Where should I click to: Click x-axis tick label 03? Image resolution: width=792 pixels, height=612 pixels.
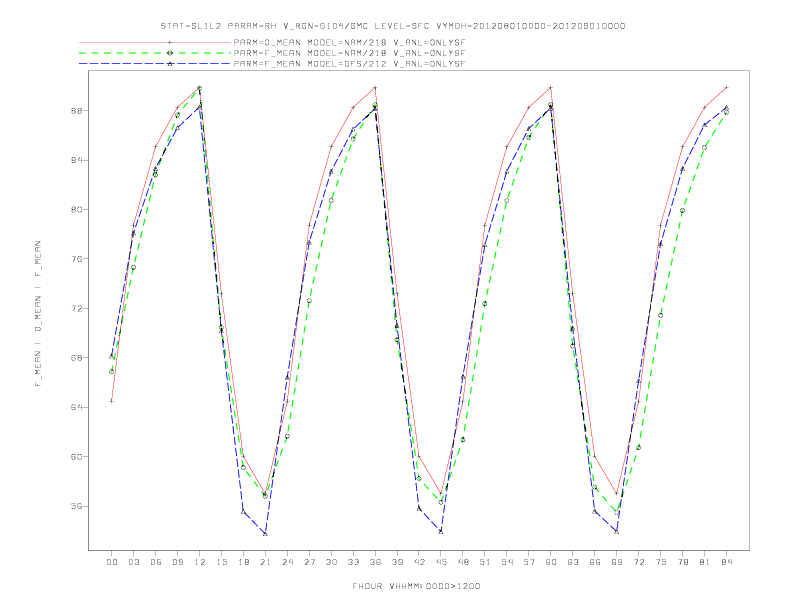pos(133,562)
